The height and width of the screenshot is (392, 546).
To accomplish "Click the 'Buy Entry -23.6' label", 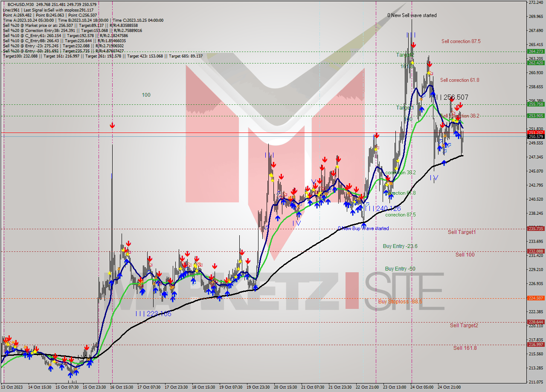I will [400, 246].
